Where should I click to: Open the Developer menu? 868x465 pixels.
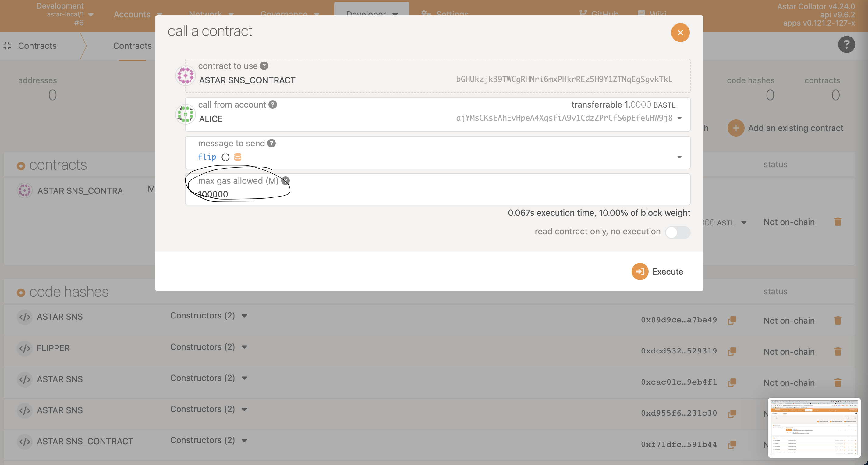[x=372, y=13]
